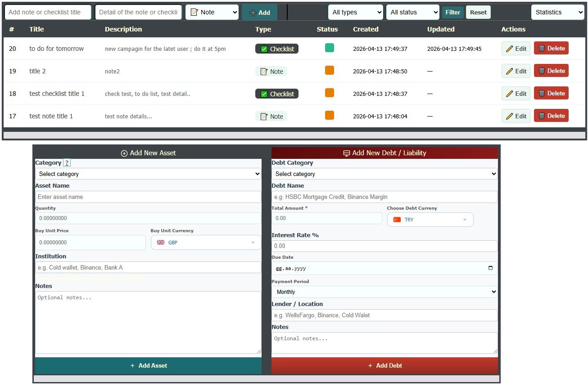Click the Note badge on row 17
The width and height of the screenshot is (588, 387).
coord(271,116)
